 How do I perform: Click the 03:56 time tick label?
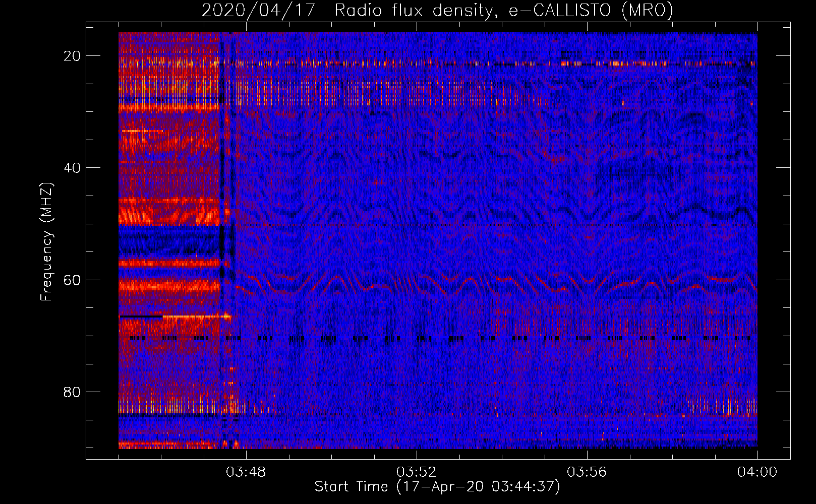(x=587, y=472)
